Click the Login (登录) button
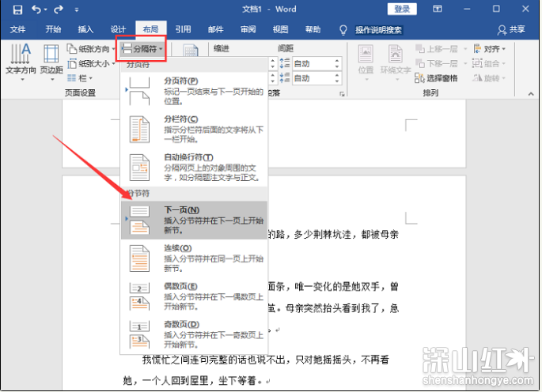The width and height of the screenshot is (542, 392). coord(403,9)
